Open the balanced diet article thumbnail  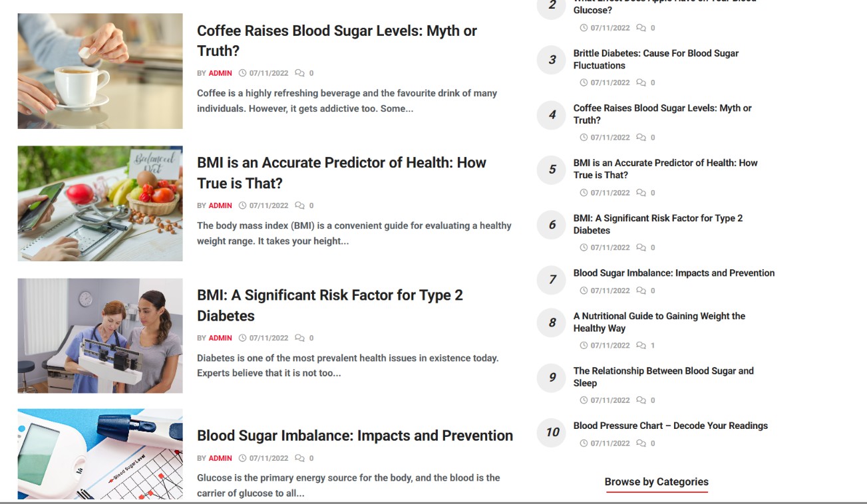pos(100,203)
